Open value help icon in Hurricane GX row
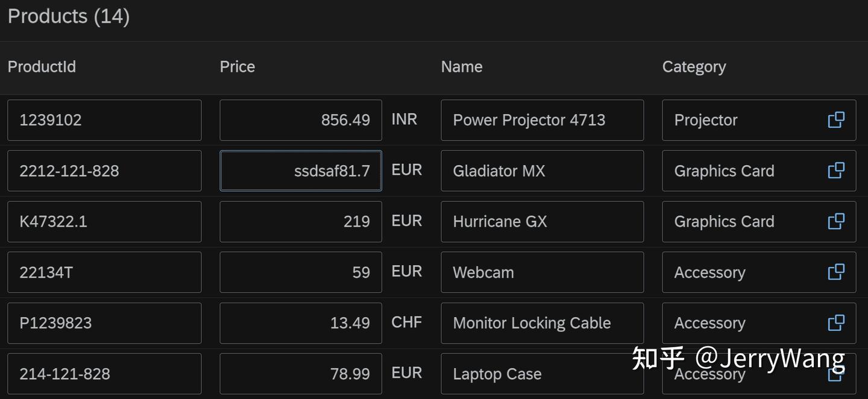868x399 pixels. (x=836, y=221)
